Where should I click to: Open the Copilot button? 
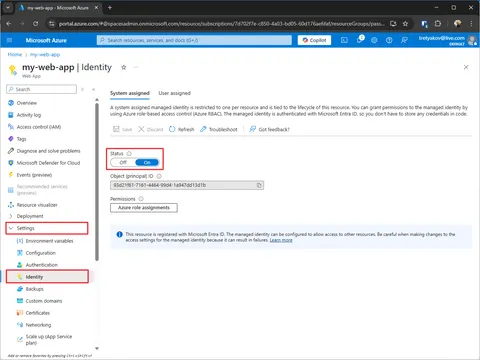314,40
